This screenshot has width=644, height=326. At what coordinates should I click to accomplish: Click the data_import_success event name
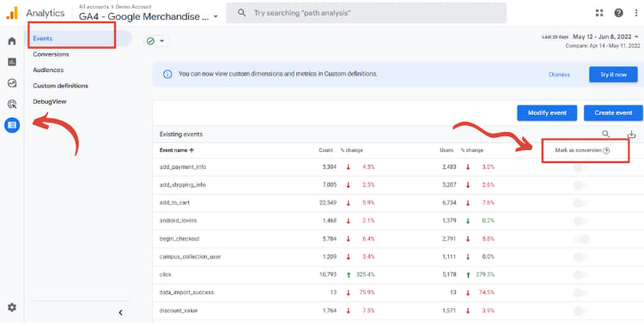tap(186, 293)
